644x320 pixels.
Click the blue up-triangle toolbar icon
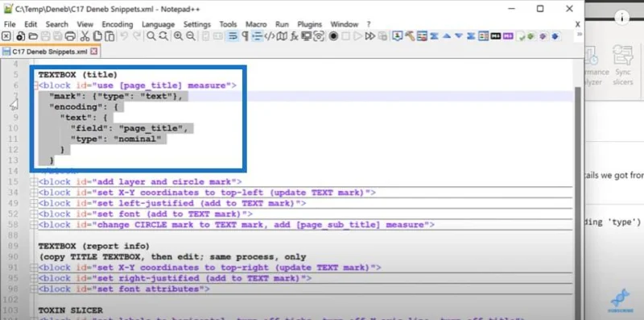pyautogui.click(x=447, y=36)
